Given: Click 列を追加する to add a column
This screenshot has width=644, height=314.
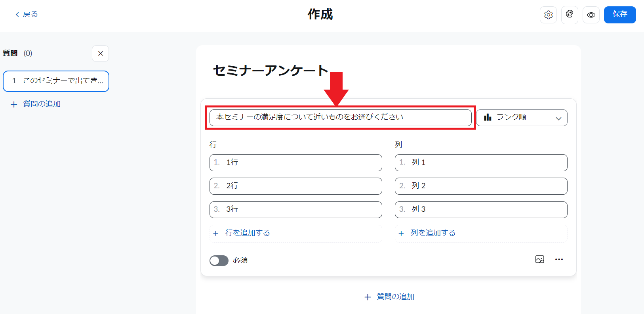Looking at the screenshot, I should [481, 233].
